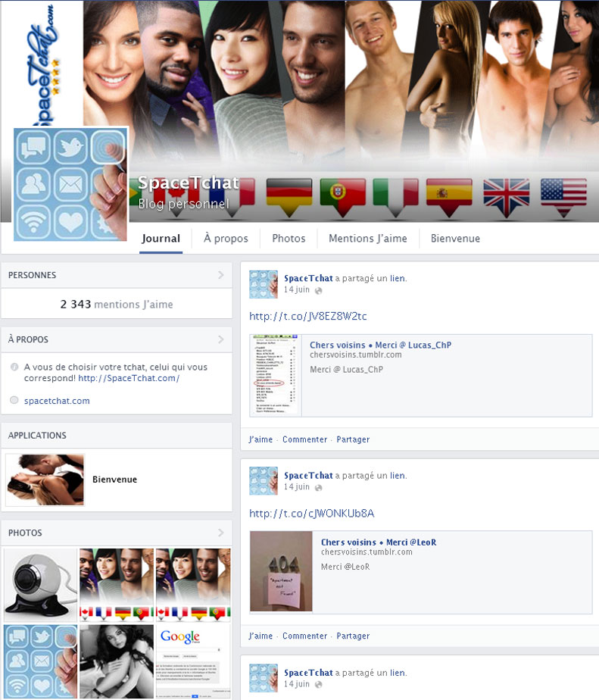
Task: Expand the Personnes section chevron
Action: coord(221,275)
